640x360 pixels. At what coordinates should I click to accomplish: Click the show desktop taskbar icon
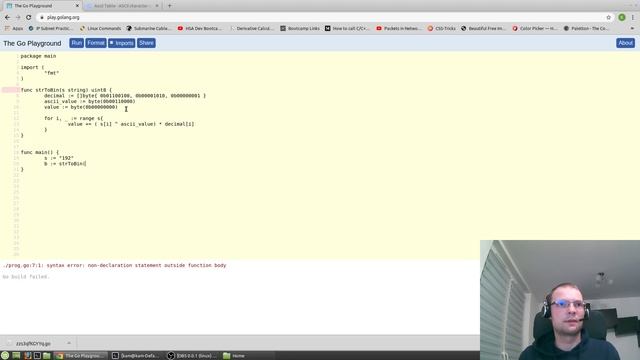(x=16, y=356)
